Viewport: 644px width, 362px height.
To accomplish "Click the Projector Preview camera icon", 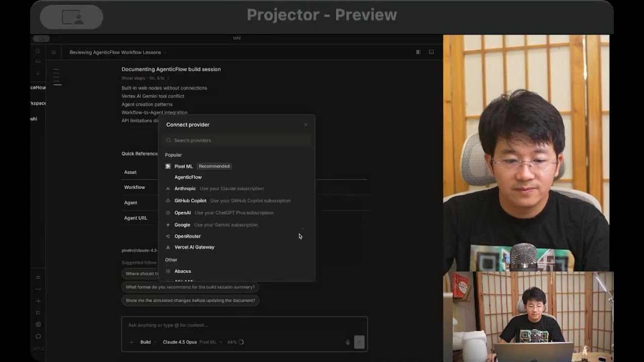I will [72, 18].
